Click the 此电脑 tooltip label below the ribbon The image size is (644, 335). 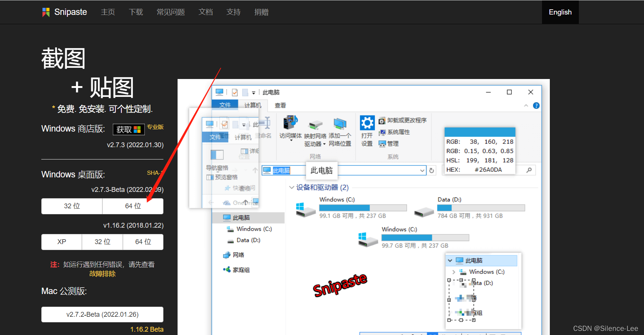pyautogui.click(x=322, y=171)
